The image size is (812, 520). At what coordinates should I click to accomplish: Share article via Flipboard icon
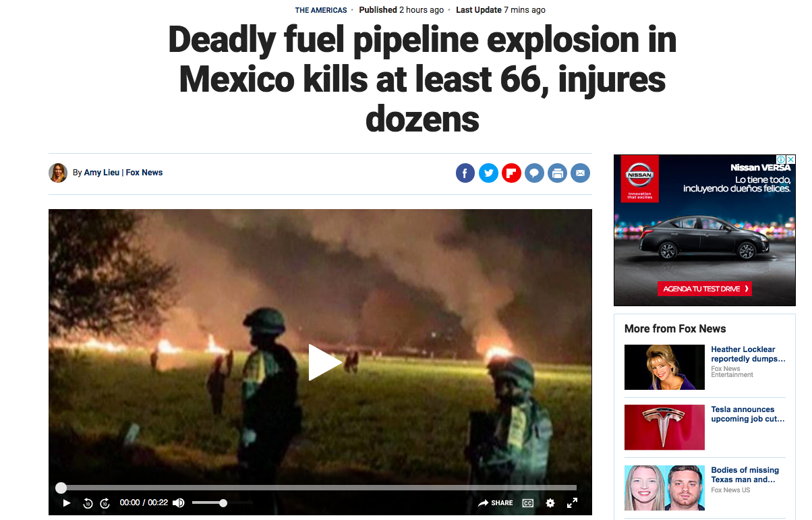pos(511,173)
